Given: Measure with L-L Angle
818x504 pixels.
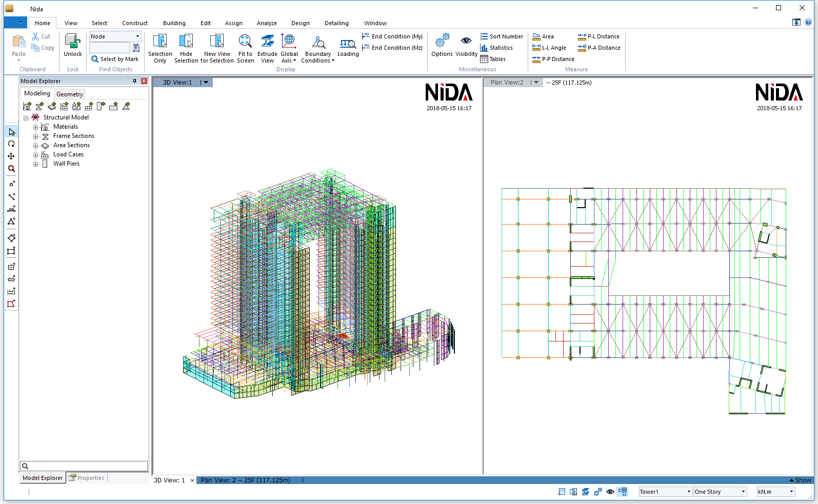Looking at the screenshot, I should [549, 48].
